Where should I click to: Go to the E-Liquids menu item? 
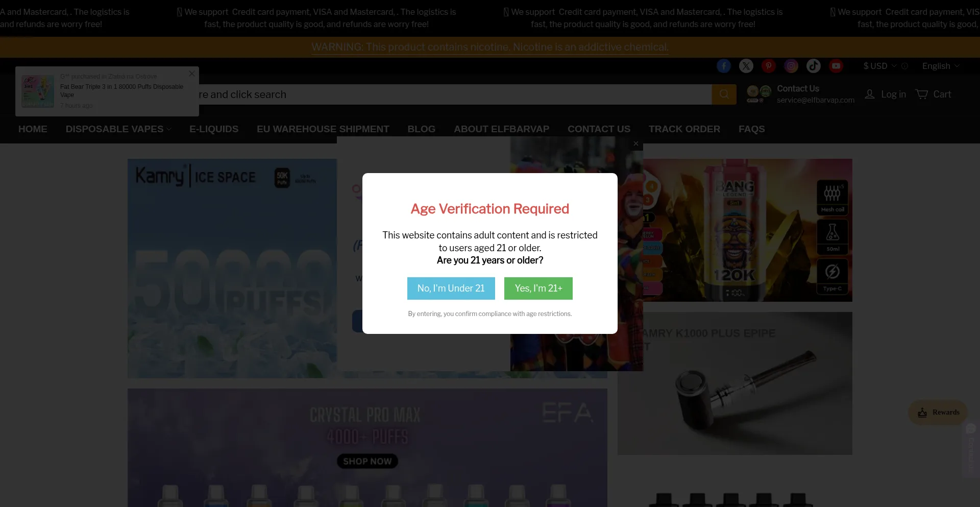(x=214, y=129)
